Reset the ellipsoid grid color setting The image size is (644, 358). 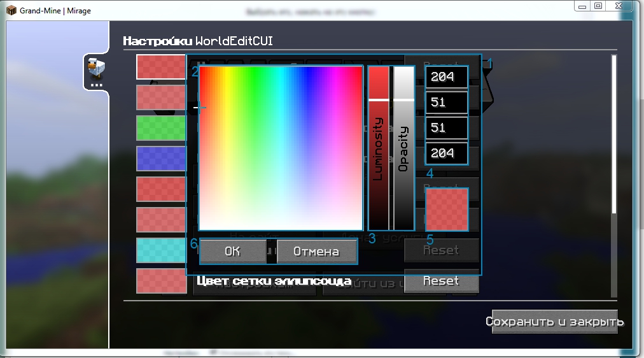pyautogui.click(x=442, y=282)
